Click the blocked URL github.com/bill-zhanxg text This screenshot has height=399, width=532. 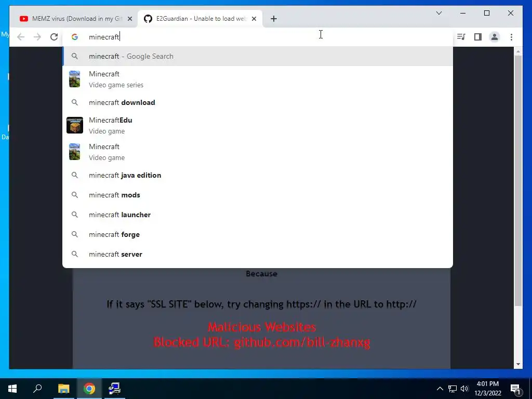(x=262, y=342)
